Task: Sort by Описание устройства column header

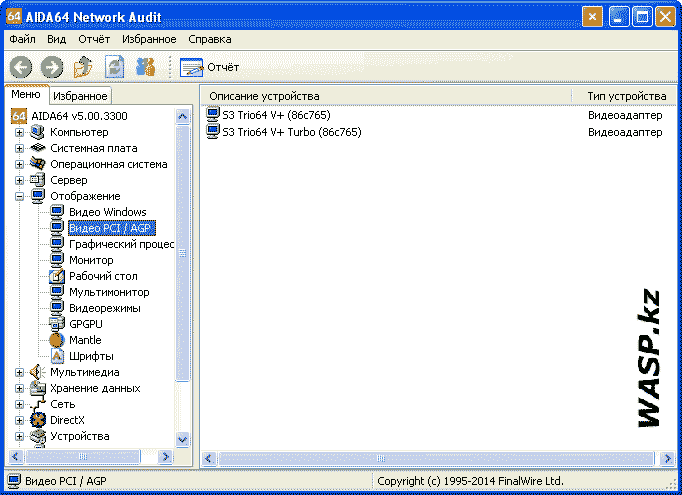Action: pyautogui.click(x=386, y=96)
